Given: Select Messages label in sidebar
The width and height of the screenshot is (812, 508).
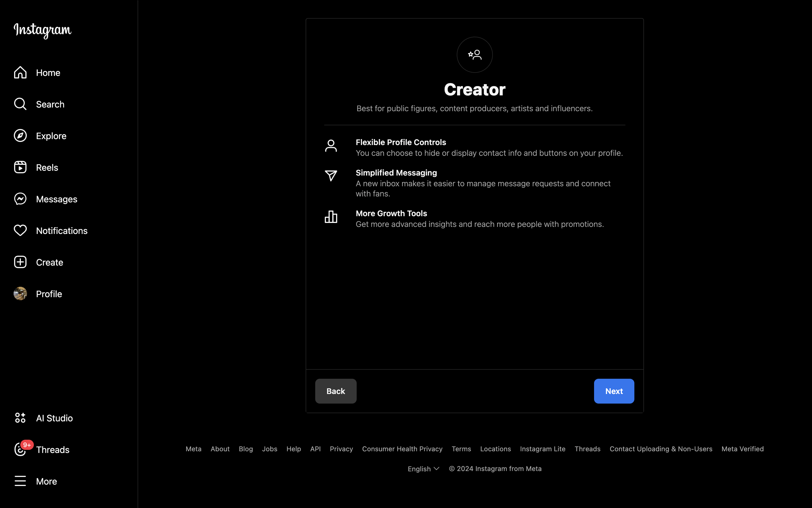Looking at the screenshot, I should point(57,199).
